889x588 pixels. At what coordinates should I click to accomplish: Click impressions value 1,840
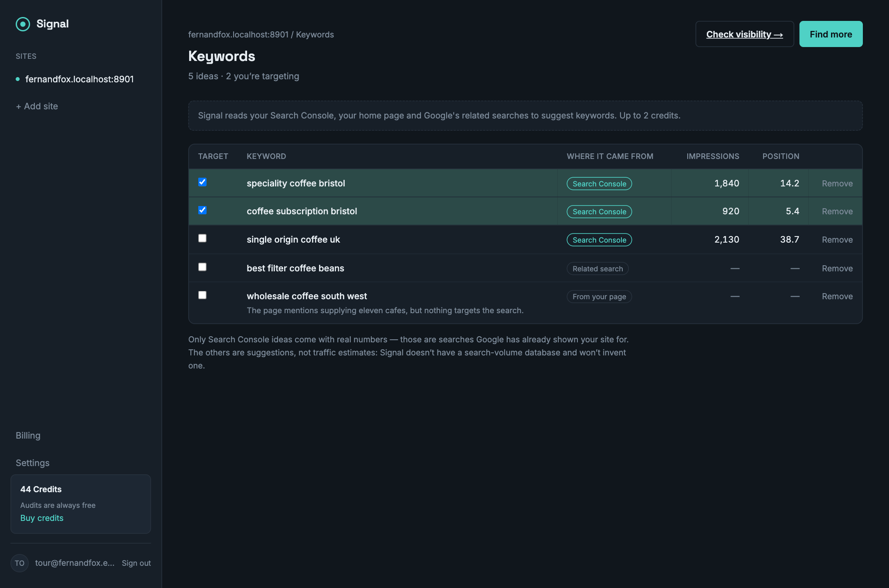click(x=726, y=183)
